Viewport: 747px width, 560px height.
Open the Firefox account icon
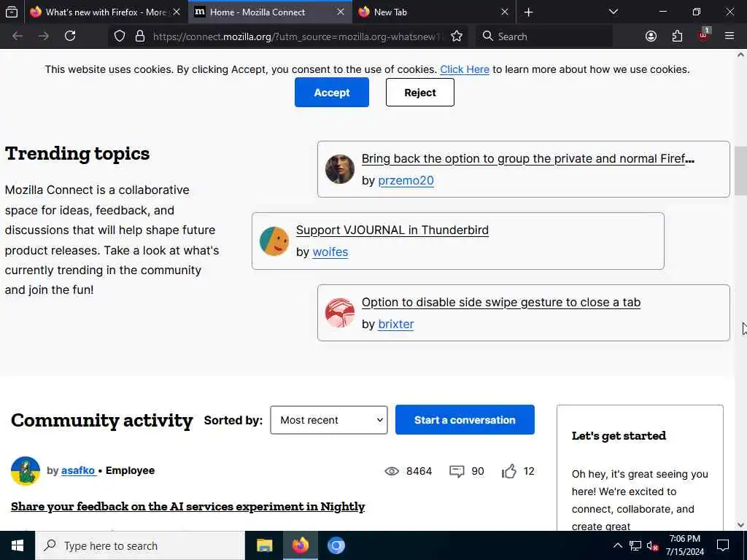(651, 36)
